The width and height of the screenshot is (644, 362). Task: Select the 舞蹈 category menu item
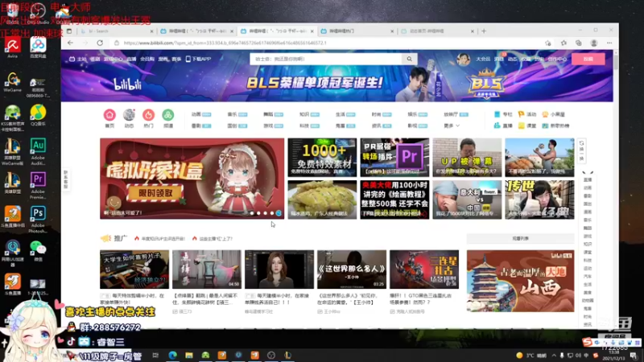point(273,114)
